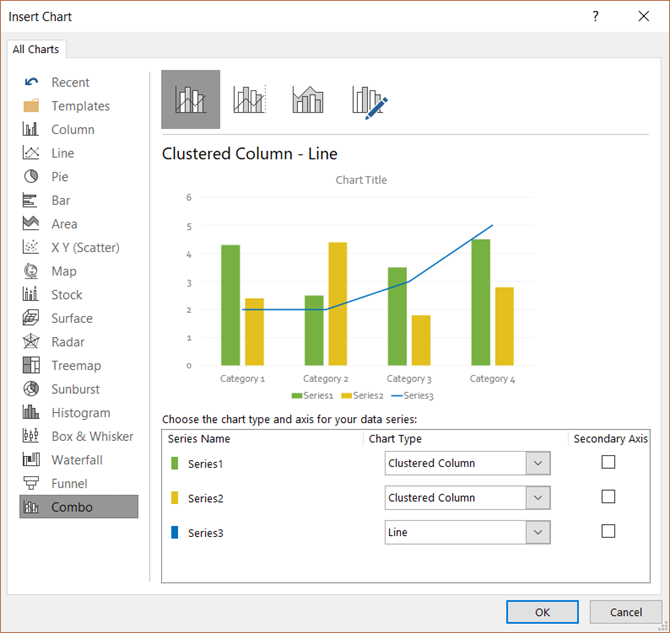Click the Pie chart icon in list

click(31, 177)
